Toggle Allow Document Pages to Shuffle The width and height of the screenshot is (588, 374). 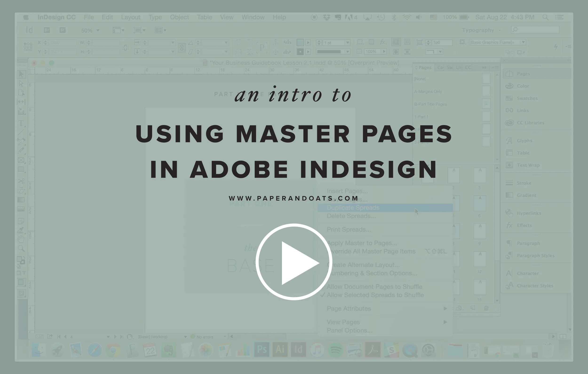[386, 287]
